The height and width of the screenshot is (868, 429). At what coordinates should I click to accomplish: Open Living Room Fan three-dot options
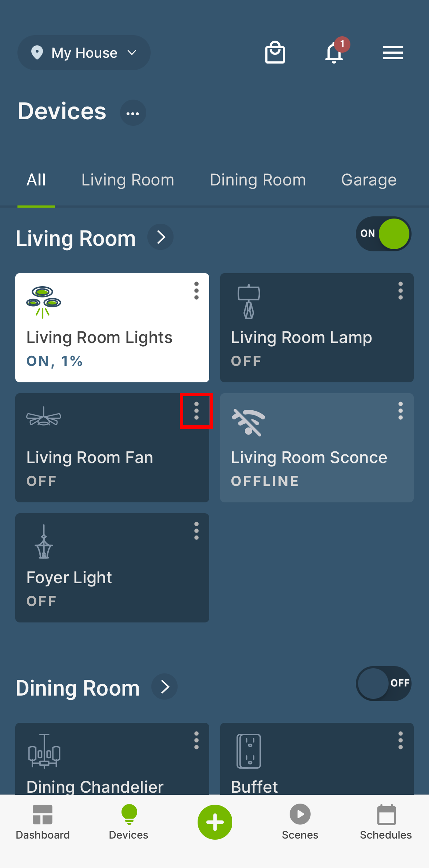[196, 411]
